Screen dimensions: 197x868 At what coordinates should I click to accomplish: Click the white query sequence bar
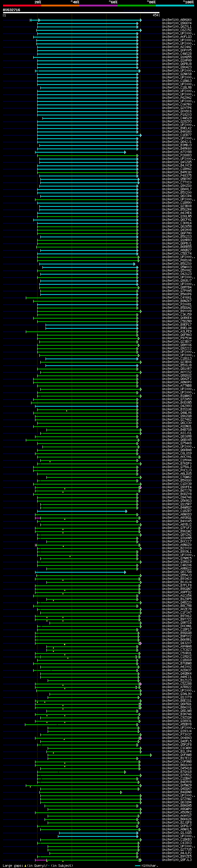[81, 13]
